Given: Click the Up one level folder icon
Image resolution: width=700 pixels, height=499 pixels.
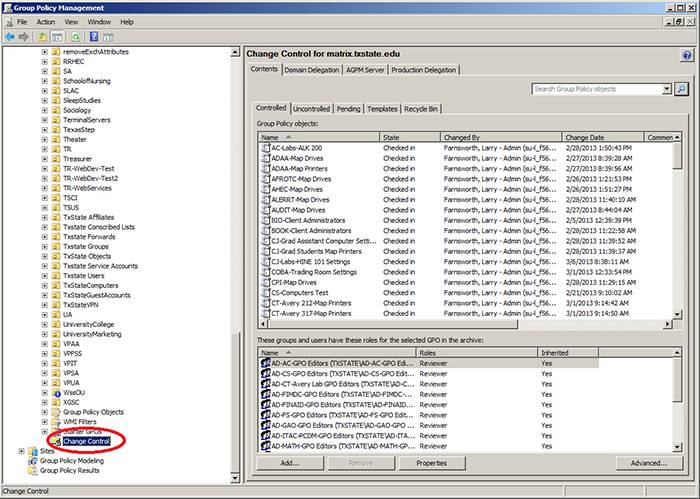Looking at the screenshot, I should click(x=43, y=36).
